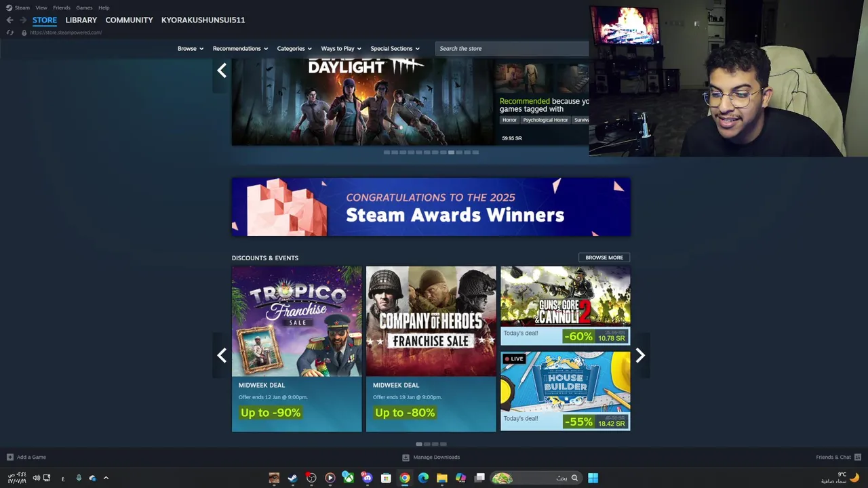Expand the Recommendations dropdown
Viewport: 868px width, 488px height.
[240, 49]
